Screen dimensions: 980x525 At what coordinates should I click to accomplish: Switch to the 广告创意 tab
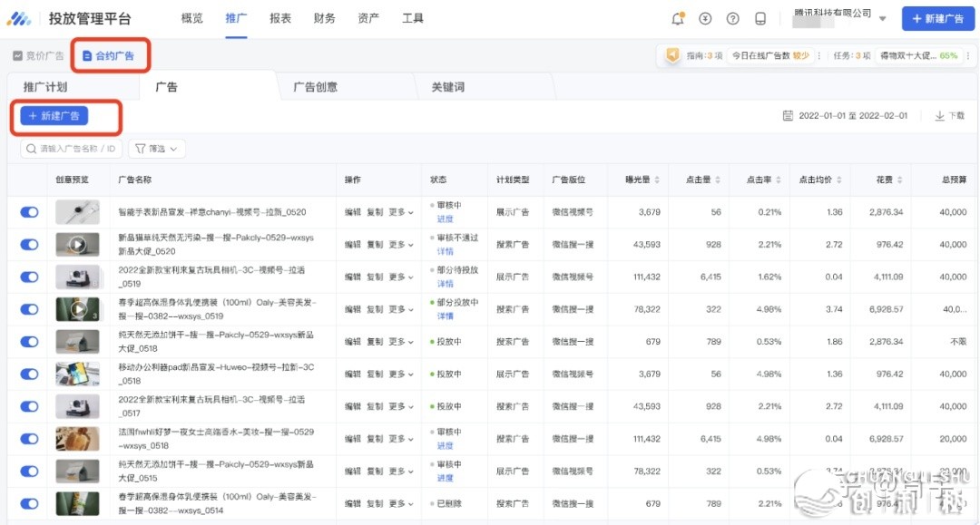pos(315,87)
